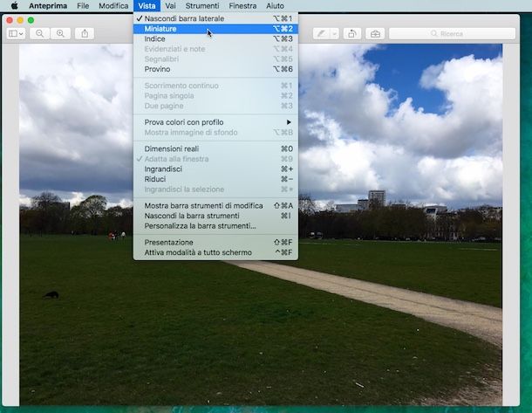Start Presentazione mode
Image resolution: width=532 pixels, height=413 pixels.
[215, 243]
